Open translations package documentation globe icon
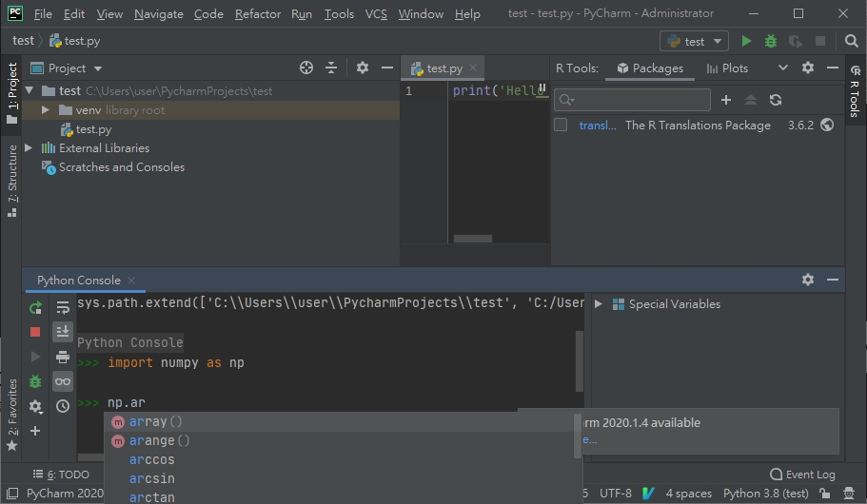The height and width of the screenshot is (504, 867). tap(827, 125)
